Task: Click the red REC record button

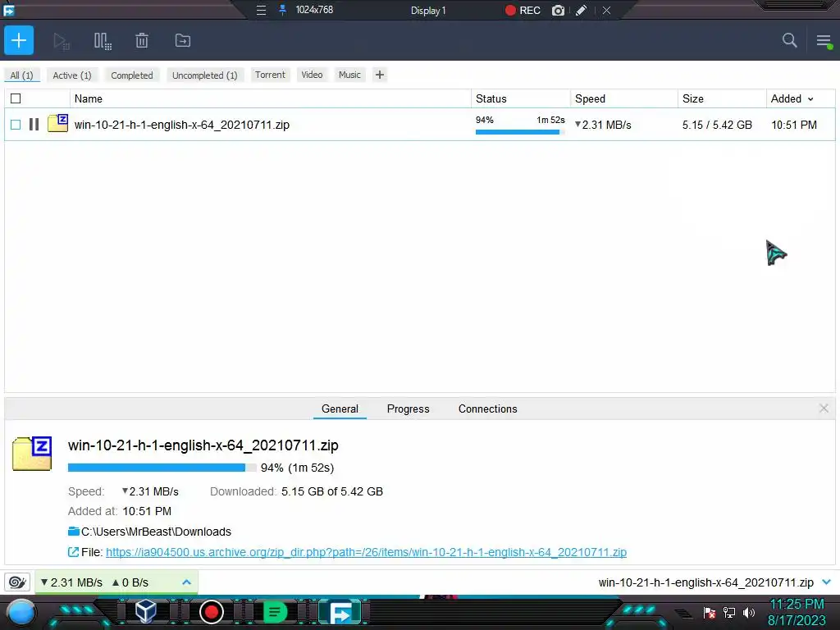Action: point(523,10)
